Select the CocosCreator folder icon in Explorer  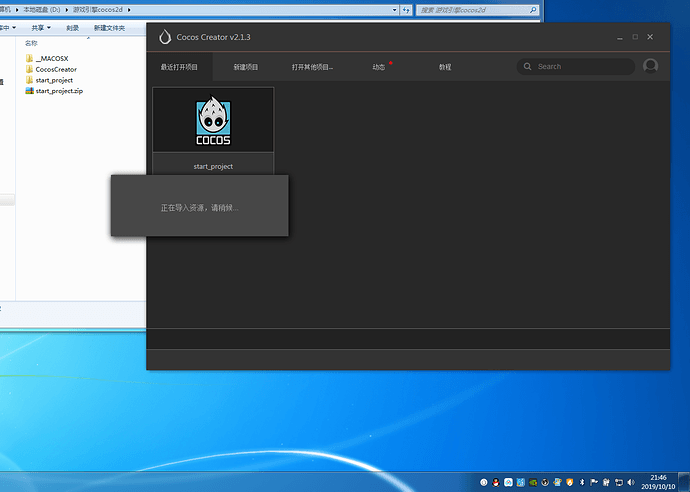tap(29, 69)
